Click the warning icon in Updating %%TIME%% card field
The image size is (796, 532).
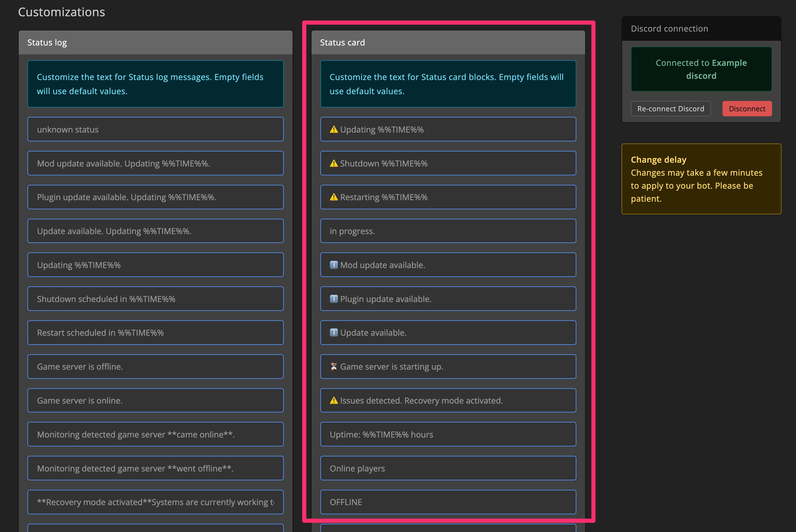click(x=334, y=129)
